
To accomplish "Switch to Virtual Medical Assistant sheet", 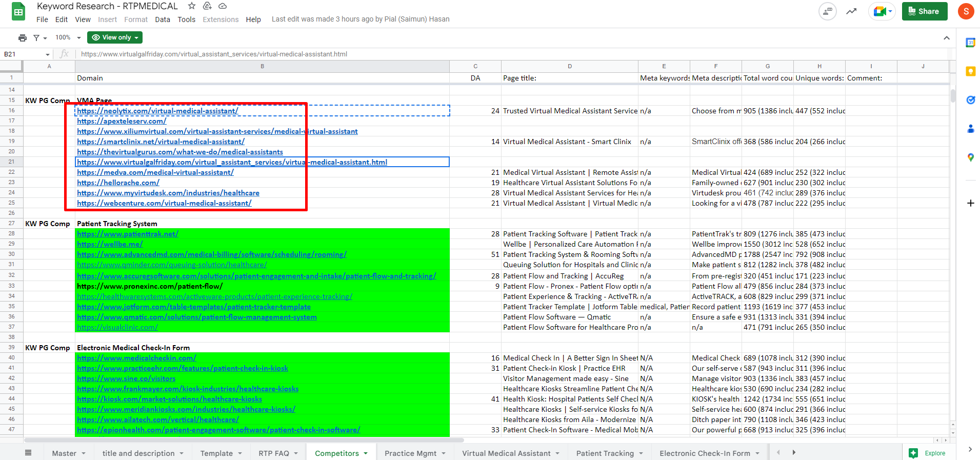I will click(x=506, y=453).
